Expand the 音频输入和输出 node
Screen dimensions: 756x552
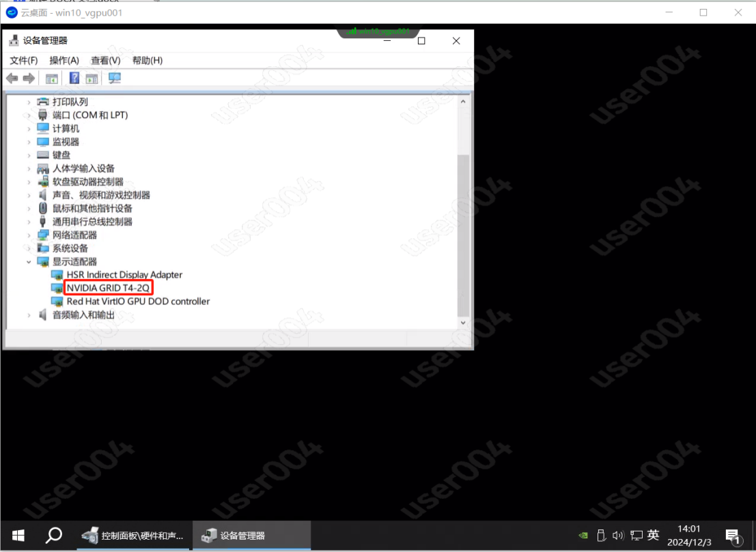coord(29,315)
